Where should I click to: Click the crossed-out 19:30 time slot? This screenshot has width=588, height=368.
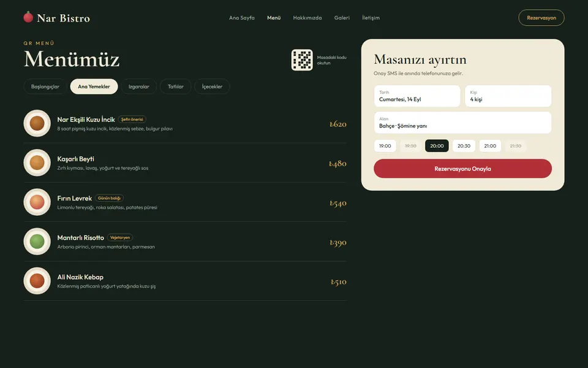(410, 146)
